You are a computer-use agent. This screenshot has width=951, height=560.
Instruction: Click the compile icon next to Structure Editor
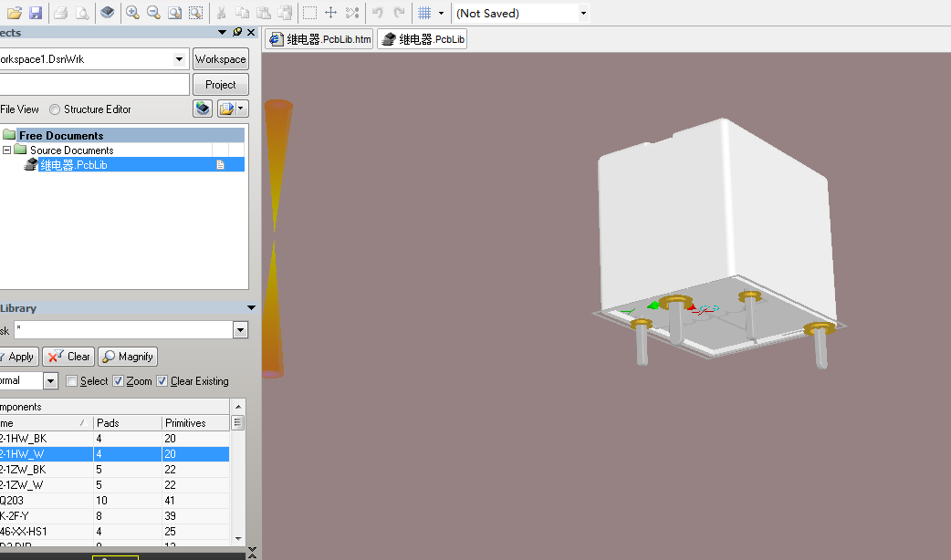click(203, 109)
